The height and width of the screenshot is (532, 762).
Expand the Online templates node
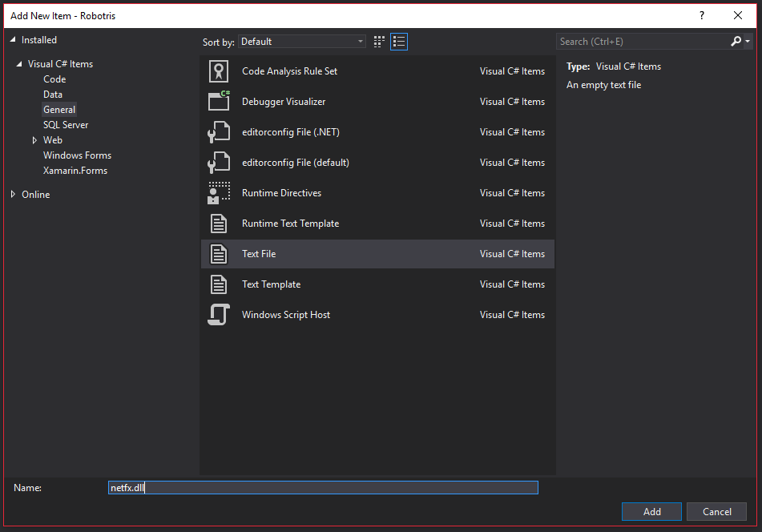click(13, 194)
